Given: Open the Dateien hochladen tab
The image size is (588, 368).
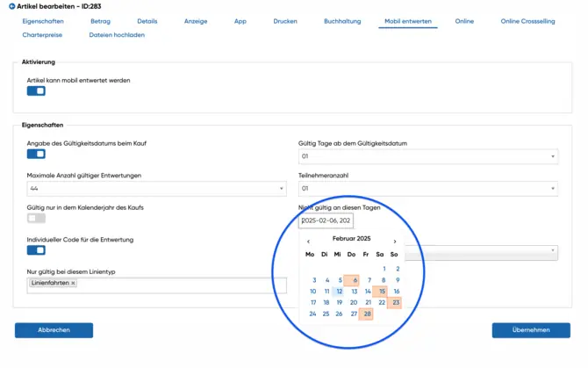Looking at the screenshot, I should 117,35.
